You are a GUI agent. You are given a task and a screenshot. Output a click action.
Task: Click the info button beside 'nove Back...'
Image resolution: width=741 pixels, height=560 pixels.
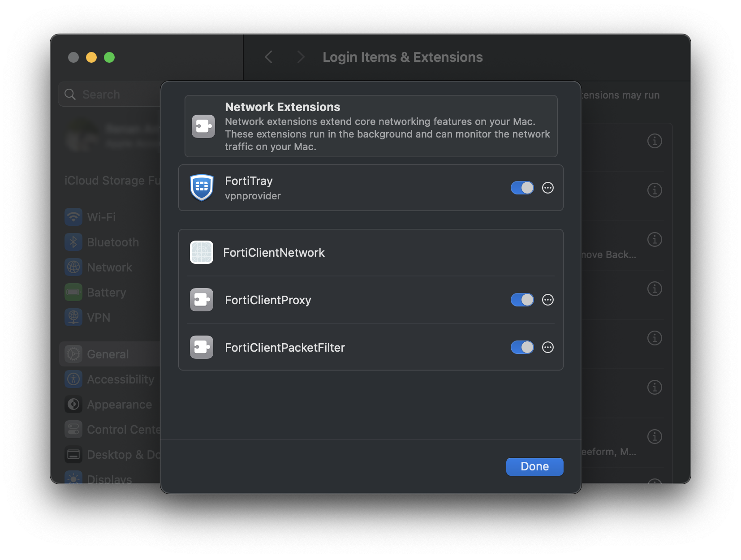click(655, 240)
